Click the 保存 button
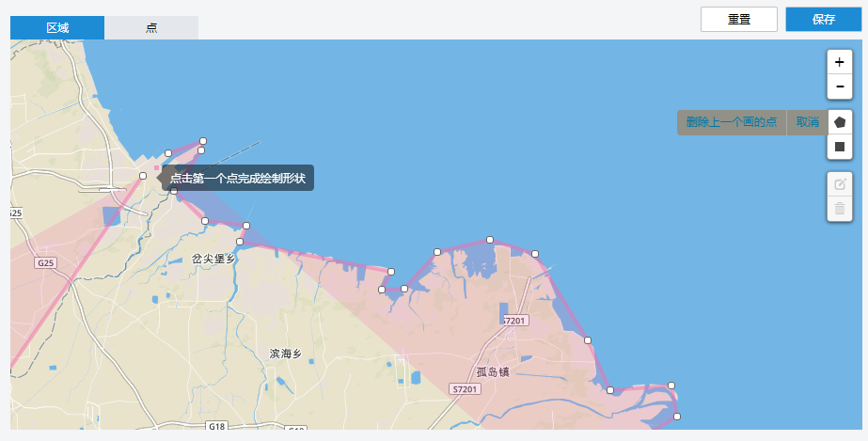This screenshot has height=441, width=868. tap(823, 20)
